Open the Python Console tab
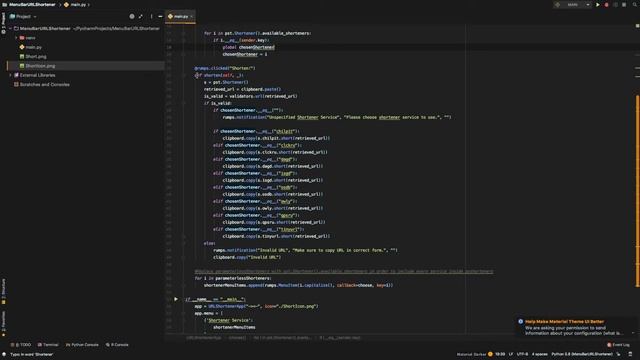The height and width of the screenshot is (360, 640). tap(82, 344)
